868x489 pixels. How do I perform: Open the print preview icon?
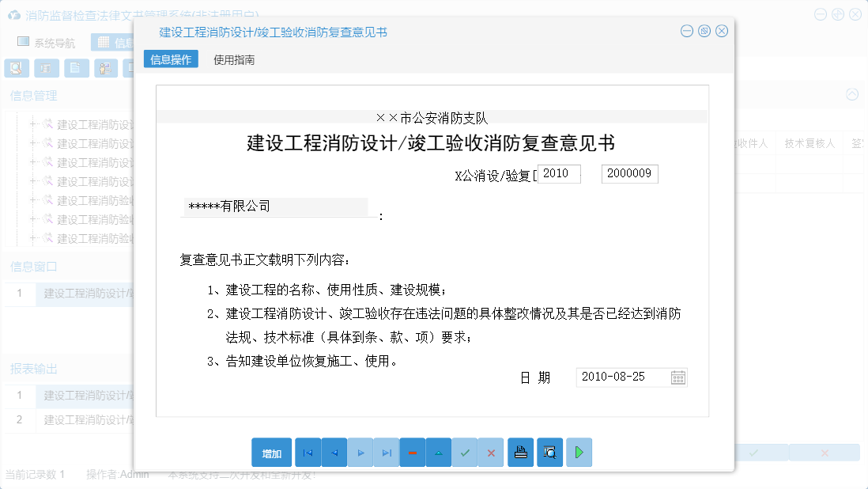click(549, 452)
